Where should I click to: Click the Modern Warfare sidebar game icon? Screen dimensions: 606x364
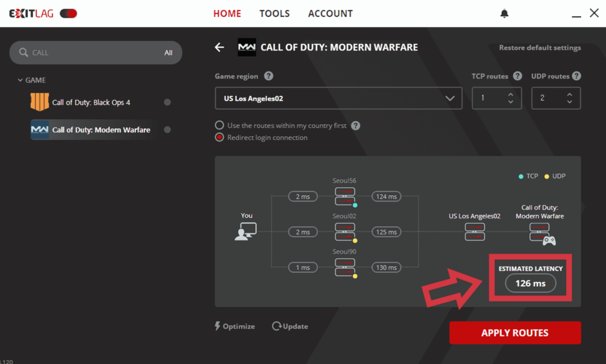pyautogui.click(x=39, y=129)
